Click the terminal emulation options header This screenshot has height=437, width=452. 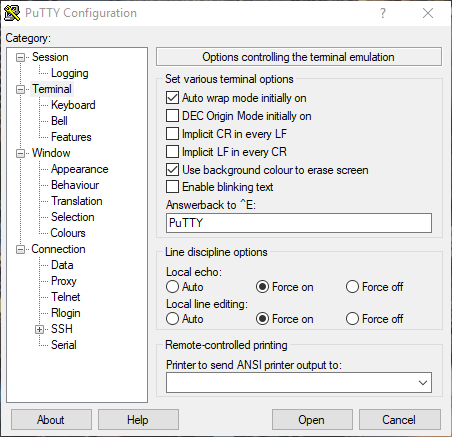coord(299,57)
